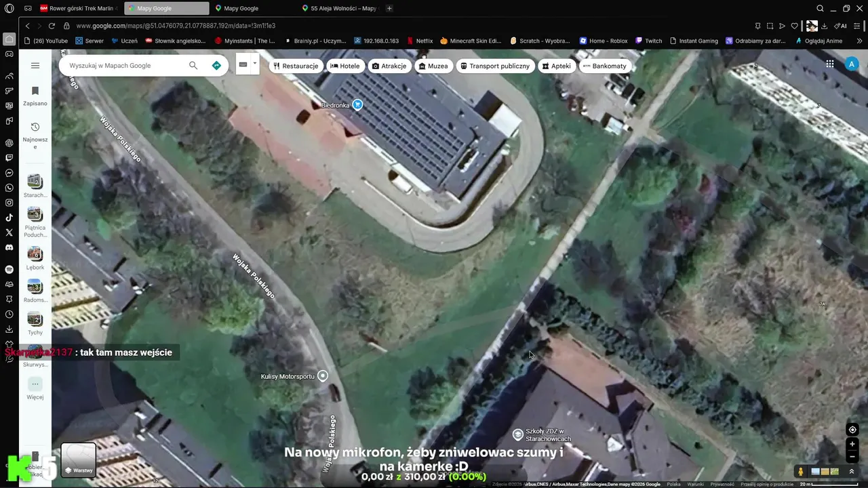Click Więcej to show more recents
The height and width of the screenshot is (488, 868).
35,389
